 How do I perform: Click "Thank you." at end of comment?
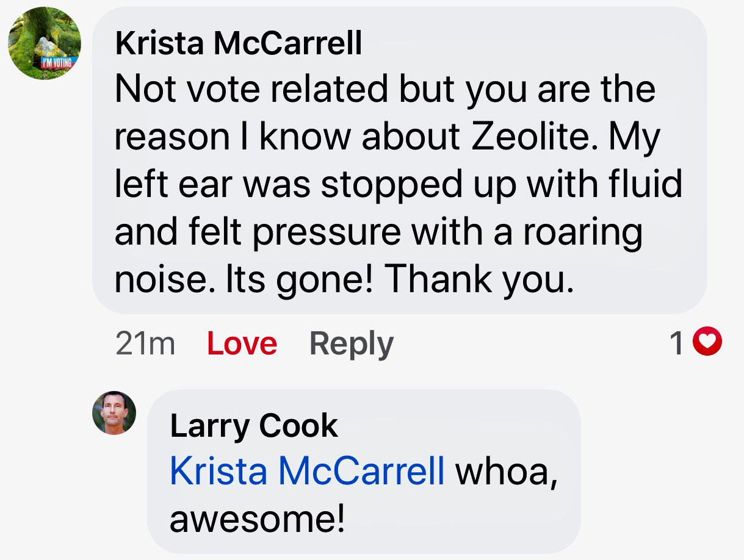click(480, 279)
